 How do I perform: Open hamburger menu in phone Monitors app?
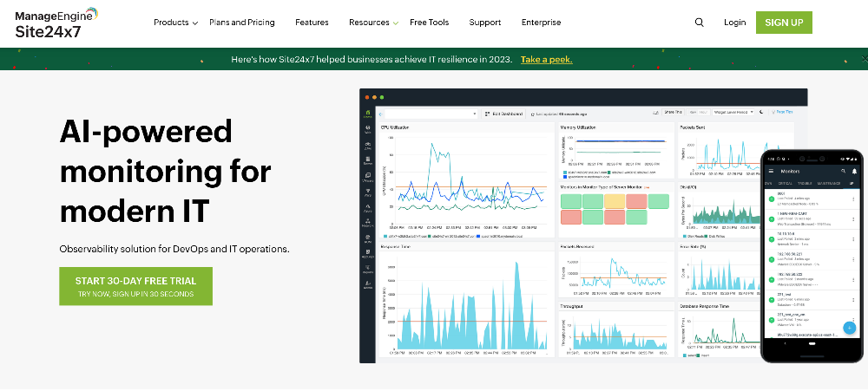[771, 171]
